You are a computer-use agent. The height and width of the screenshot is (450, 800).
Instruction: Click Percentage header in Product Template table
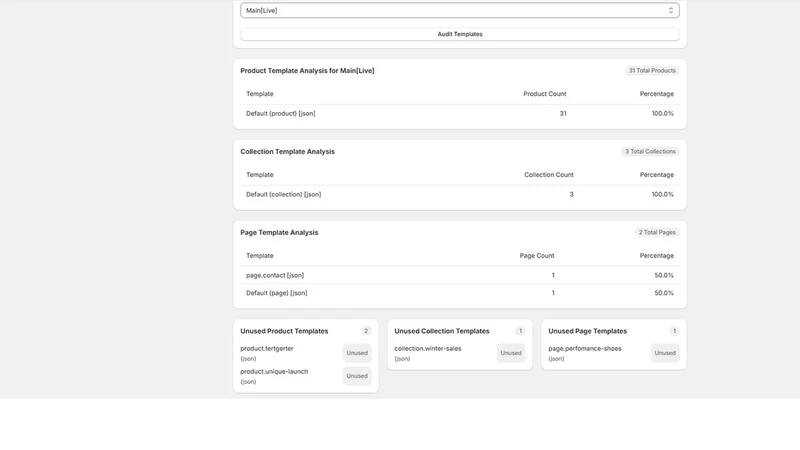coord(657,94)
